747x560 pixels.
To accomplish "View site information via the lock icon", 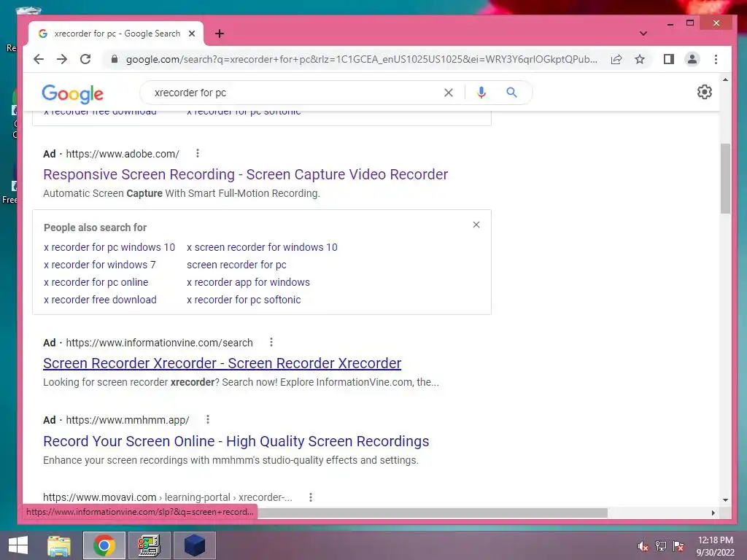I will [114, 59].
